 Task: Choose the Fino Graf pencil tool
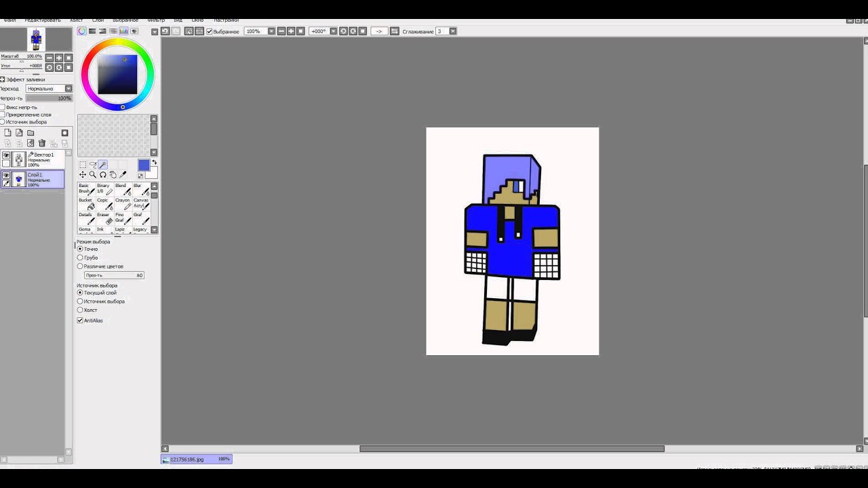(x=123, y=219)
